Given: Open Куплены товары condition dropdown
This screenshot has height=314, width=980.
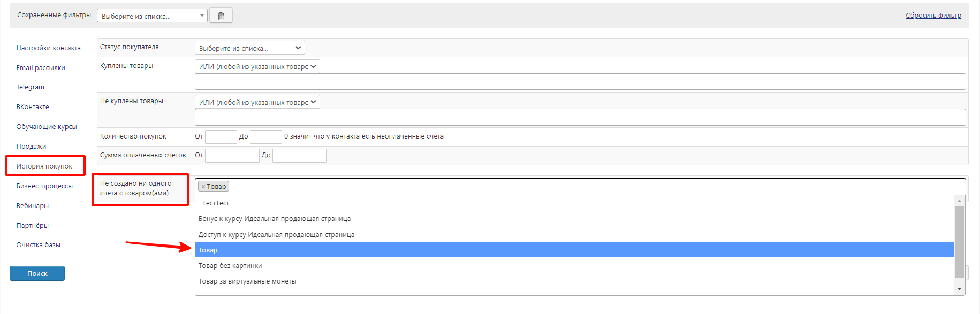Looking at the screenshot, I should (x=257, y=67).
